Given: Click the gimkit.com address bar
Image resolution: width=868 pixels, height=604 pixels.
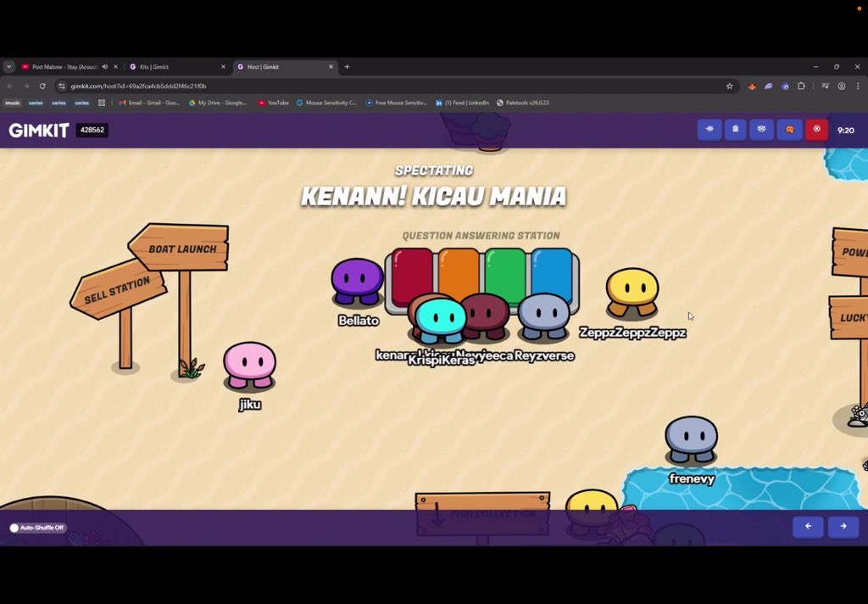Looking at the screenshot, I should [x=387, y=86].
